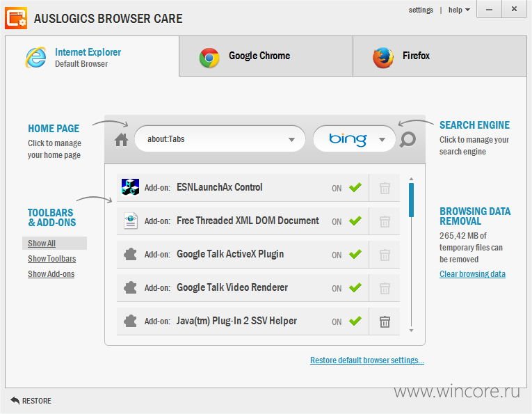This screenshot has width=532, height=414.
Task: Click the Restore arrow icon at bottom
Action: coord(15,400)
